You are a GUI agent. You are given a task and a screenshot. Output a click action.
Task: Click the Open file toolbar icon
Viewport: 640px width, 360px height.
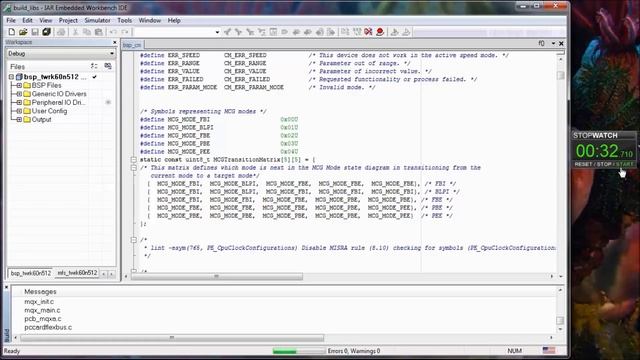23,32
